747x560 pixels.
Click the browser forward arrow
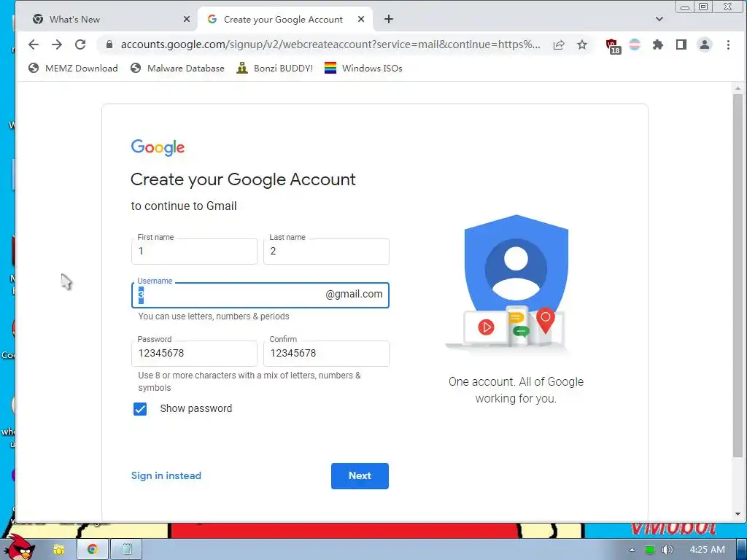(57, 44)
